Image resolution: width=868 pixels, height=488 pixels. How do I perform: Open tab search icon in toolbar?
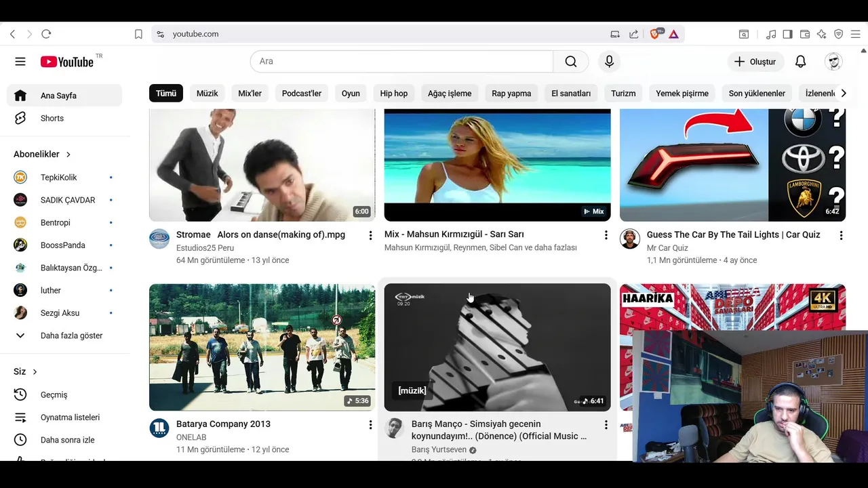point(744,34)
